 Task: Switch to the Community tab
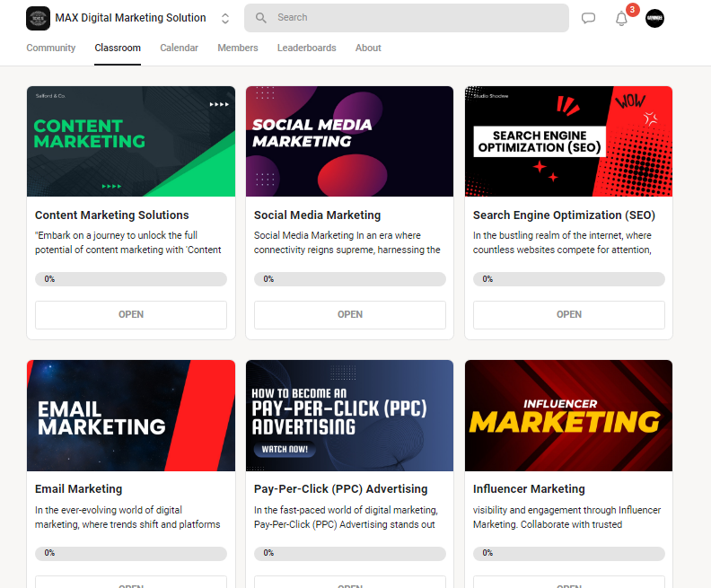pyautogui.click(x=50, y=48)
